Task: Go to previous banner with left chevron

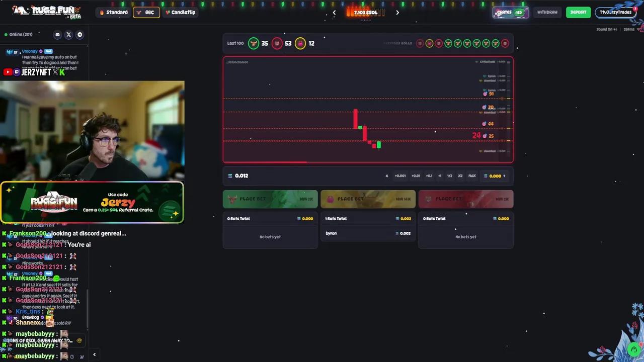Action: tap(334, 13)
